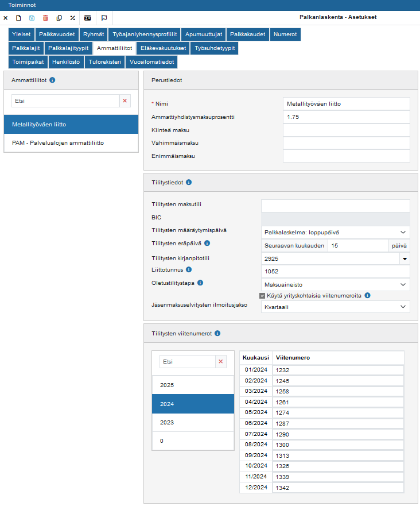Expand Tilitysten kirjanpitotili arrow for 2925
Screen dimensions: 420x506
(404, 258)
